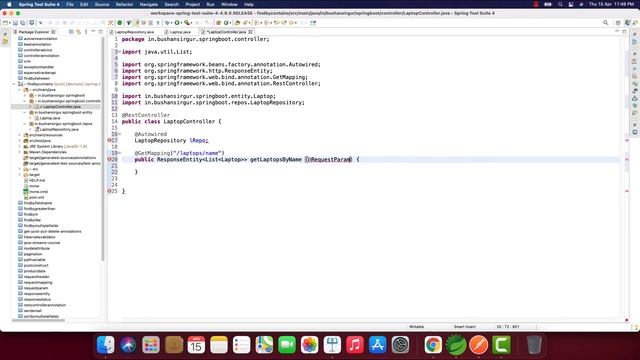This screenshot has height=360, width=640.
Task: Click the green Run button in toolbar
Action: [177, 23]
